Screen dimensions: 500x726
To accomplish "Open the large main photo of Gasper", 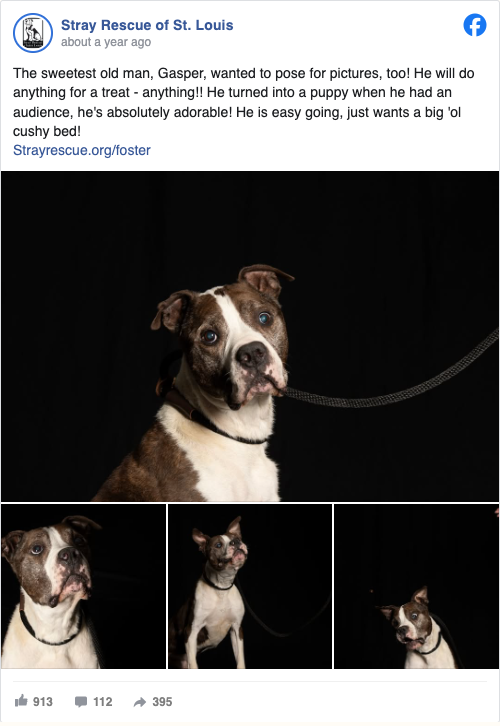I will pyautogui.click(x=250, y=336).
